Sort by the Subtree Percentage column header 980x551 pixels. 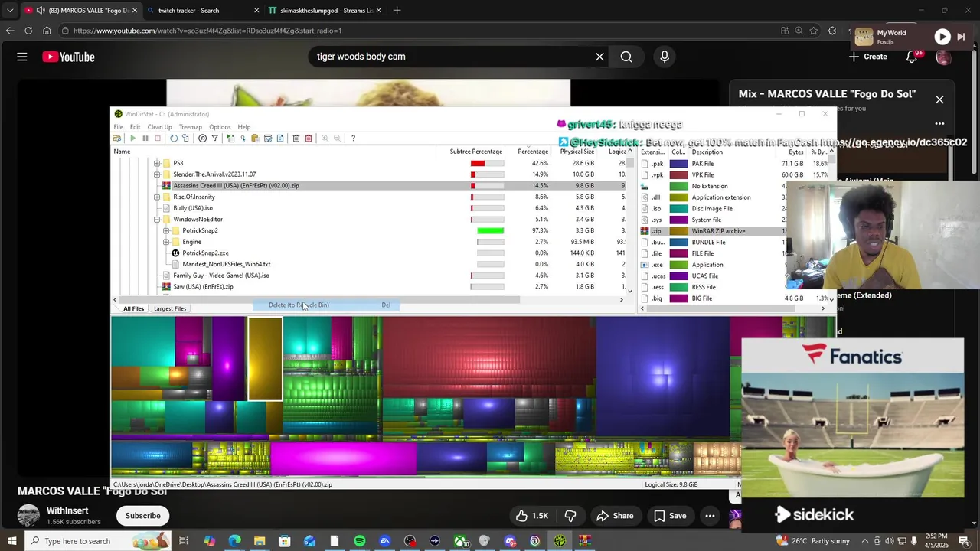tap(476, 152)
